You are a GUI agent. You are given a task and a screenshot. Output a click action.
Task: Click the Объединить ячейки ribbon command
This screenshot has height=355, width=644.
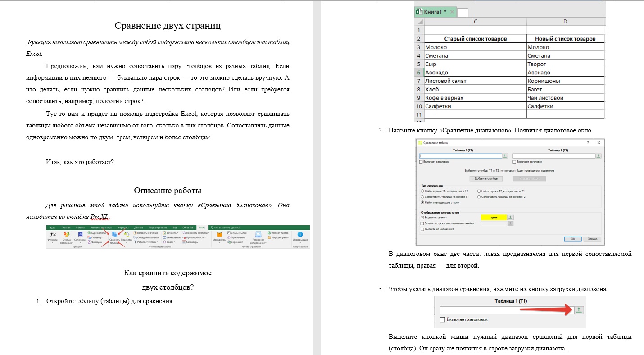point(146,237)
